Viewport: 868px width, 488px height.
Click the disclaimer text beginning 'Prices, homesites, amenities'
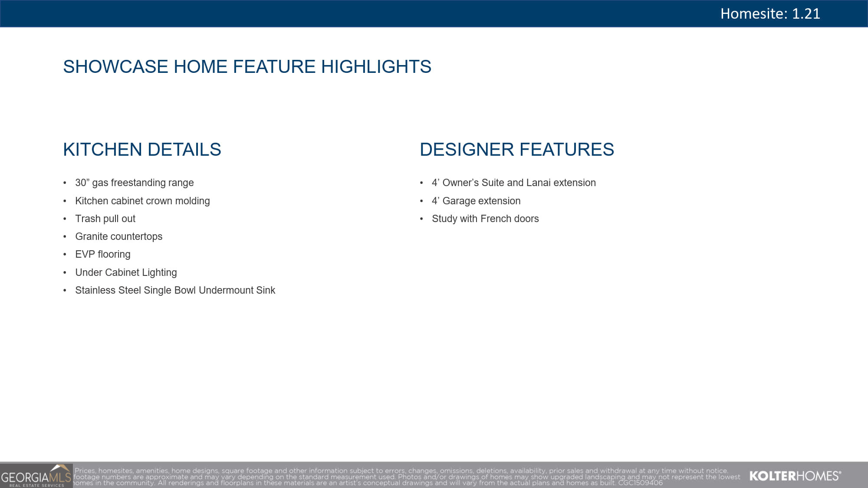407,476
